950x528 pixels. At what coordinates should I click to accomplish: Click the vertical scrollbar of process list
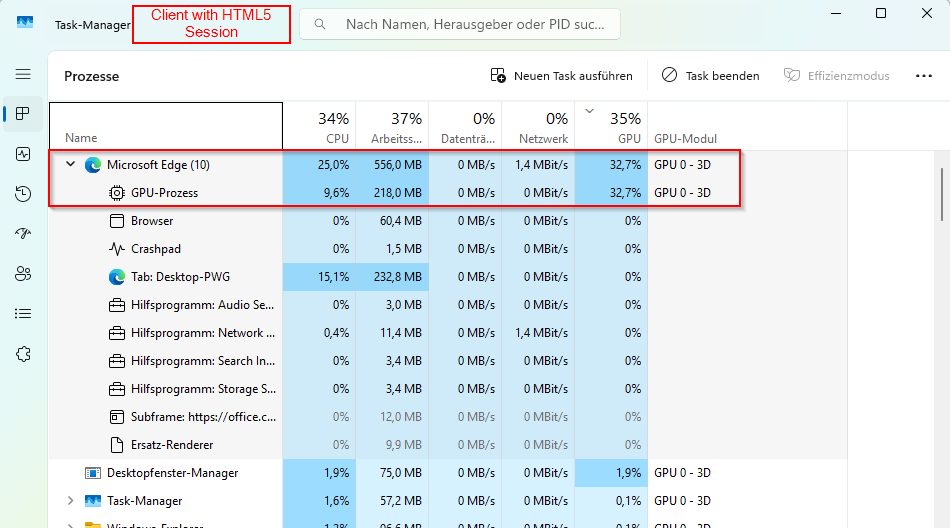tap(942, 195)
